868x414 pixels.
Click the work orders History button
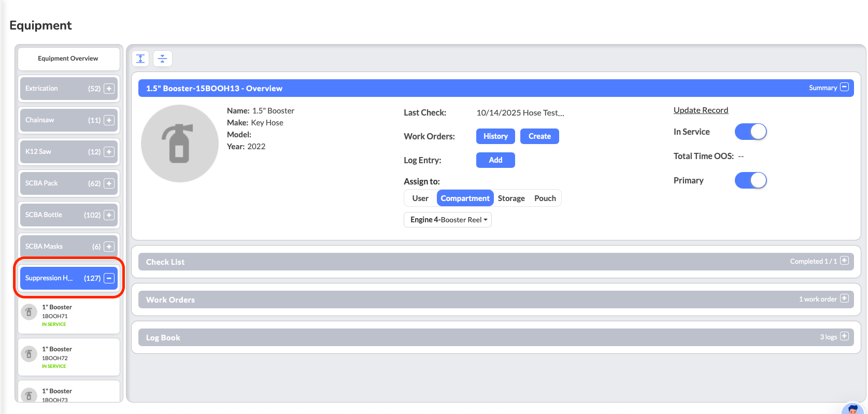pos(495,136)
